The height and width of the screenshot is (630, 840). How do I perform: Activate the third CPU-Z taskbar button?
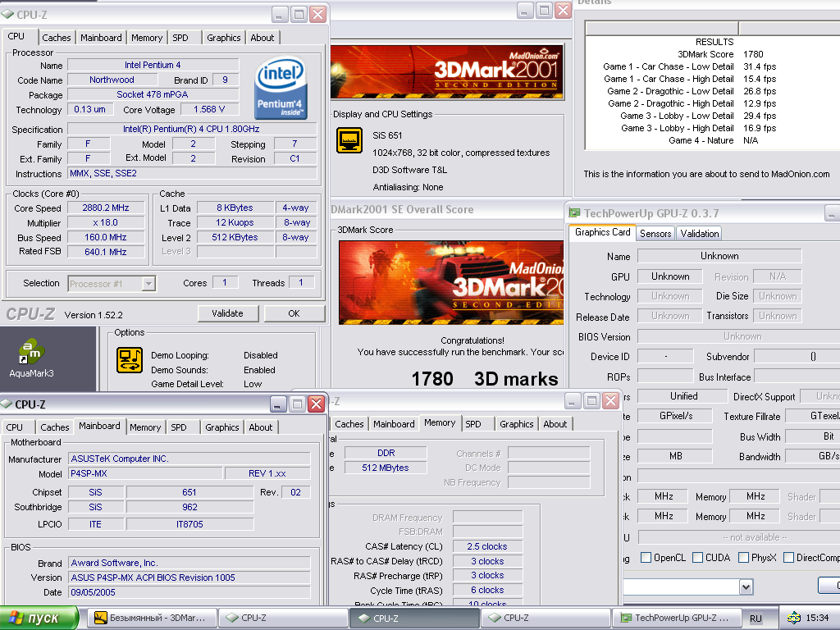tap(546, 618)
